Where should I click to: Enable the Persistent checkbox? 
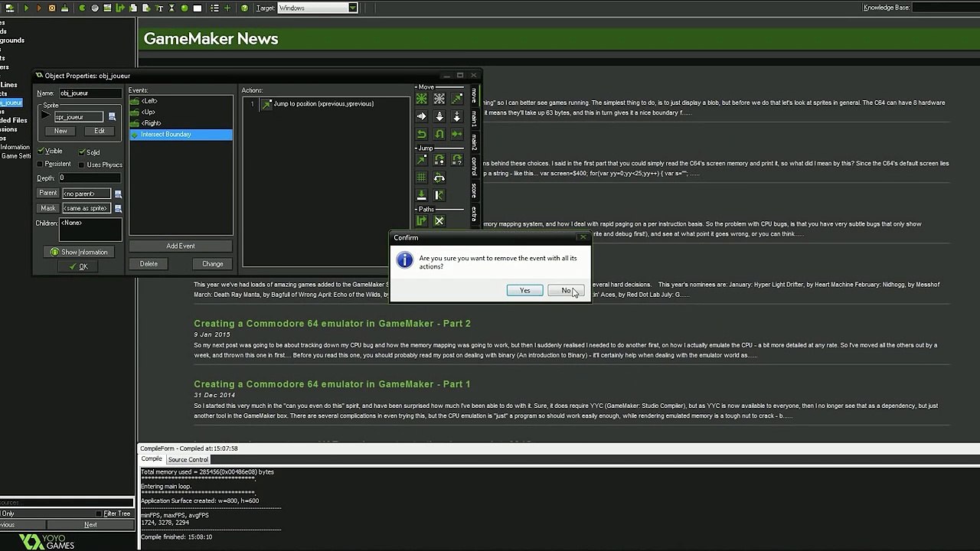[41, 164]
